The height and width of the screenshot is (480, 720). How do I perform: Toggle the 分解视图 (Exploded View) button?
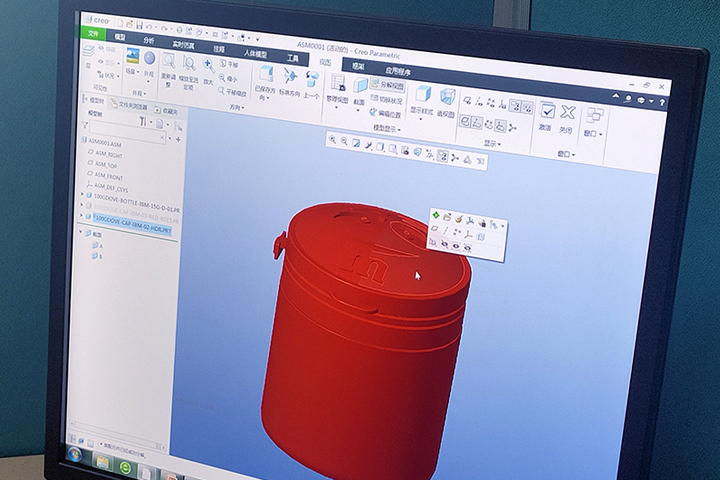pos(387,86)
